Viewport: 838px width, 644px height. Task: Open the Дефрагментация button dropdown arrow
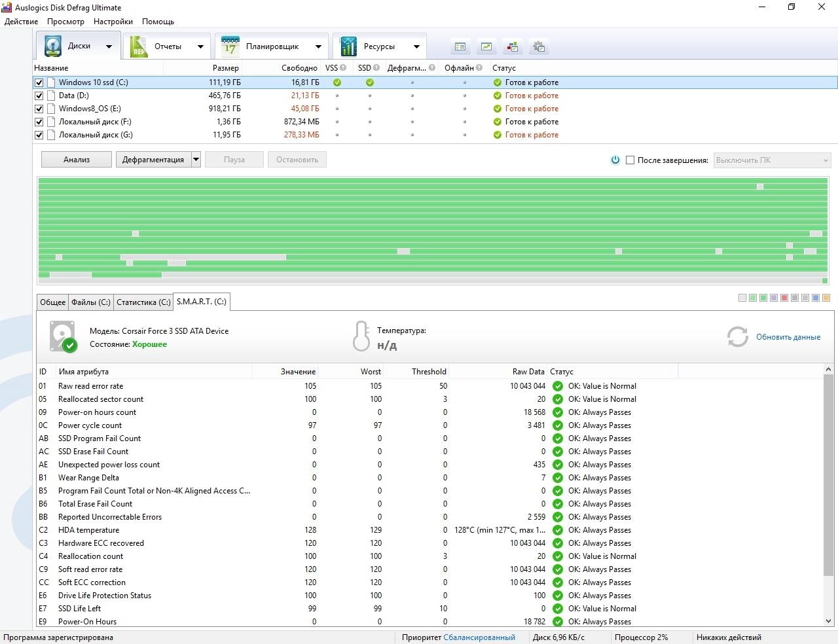click(x=196, y=160)
